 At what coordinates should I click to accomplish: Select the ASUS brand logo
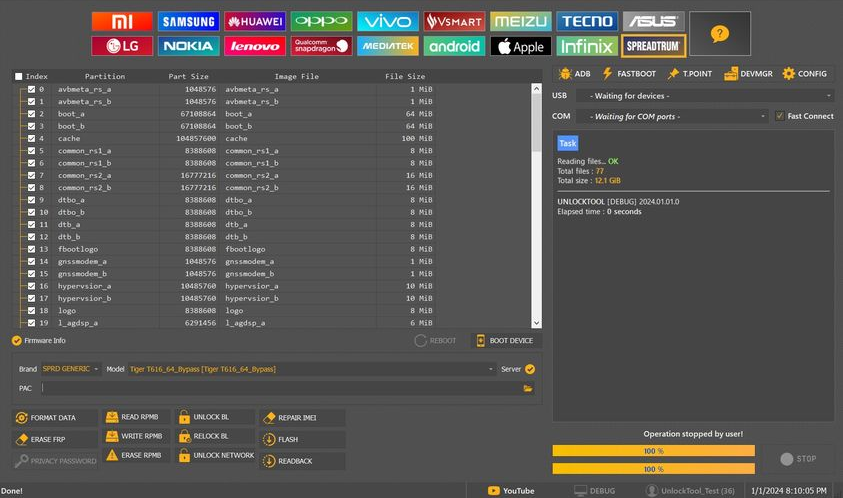point(653,22)
